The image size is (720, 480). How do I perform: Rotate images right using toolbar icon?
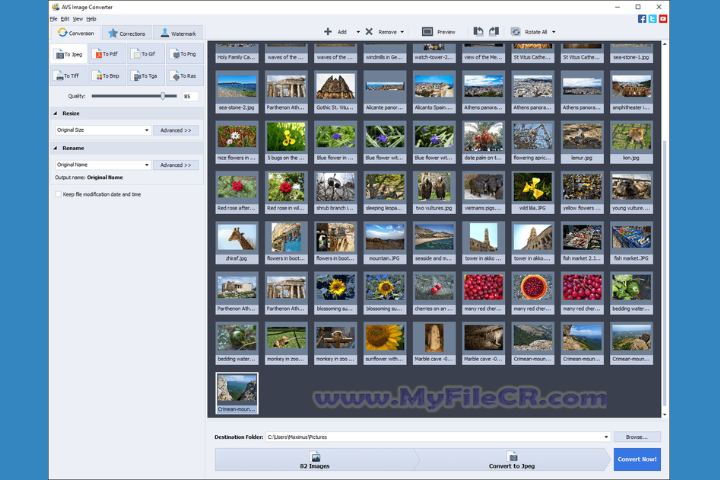pyautogui.click(x=494, y=32)
